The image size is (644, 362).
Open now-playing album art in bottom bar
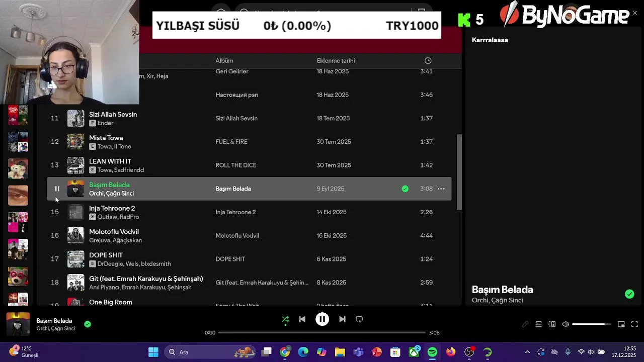click(x=18, y=324)
